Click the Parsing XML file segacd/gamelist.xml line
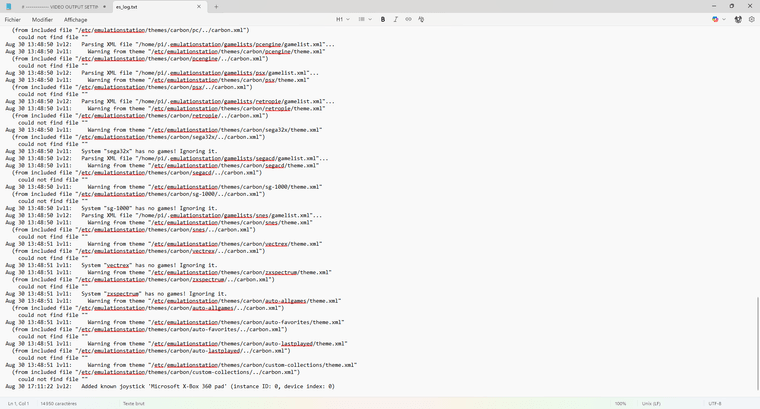760x409 pixels. coord(167,158)
